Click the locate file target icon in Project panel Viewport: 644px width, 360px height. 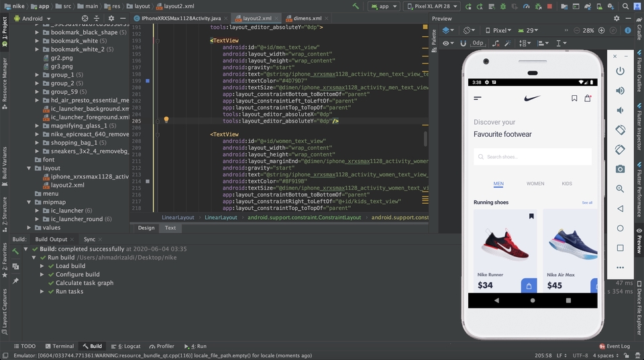(85, 18)
